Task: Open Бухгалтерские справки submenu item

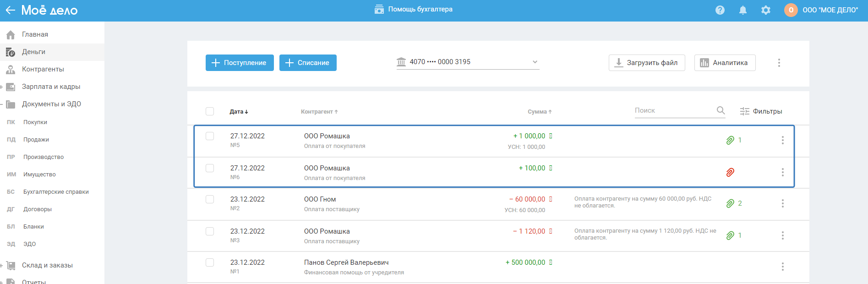Action: pos(56,192)
